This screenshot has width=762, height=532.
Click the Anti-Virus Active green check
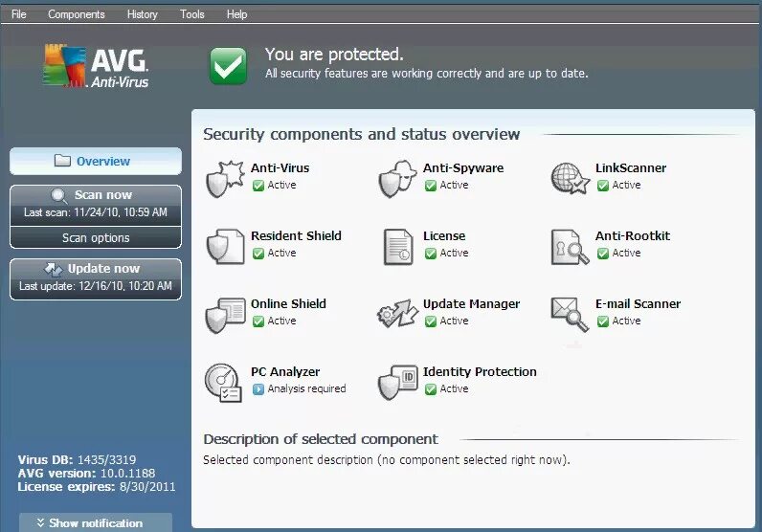tap(258, 186)
